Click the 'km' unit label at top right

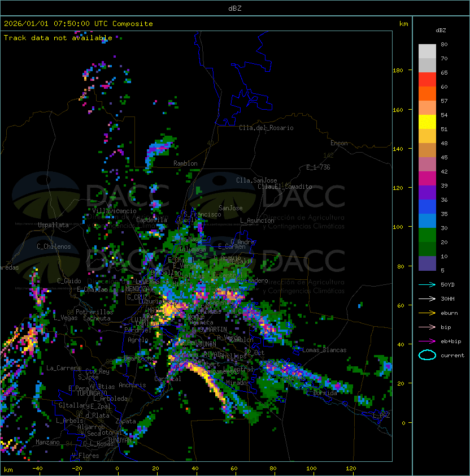403,24
